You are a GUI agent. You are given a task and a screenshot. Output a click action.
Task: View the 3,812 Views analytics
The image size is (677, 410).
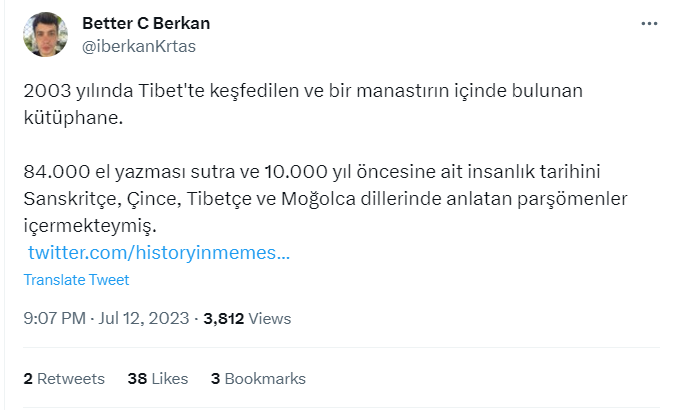click(x=247, y=319)
